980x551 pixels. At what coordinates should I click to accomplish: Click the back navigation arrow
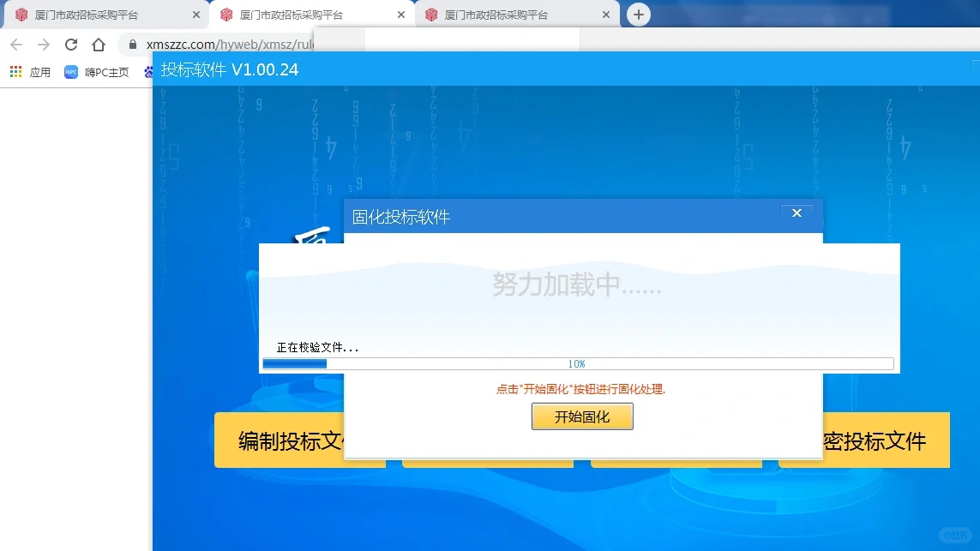pyautogui.click(x=17, y=44)
